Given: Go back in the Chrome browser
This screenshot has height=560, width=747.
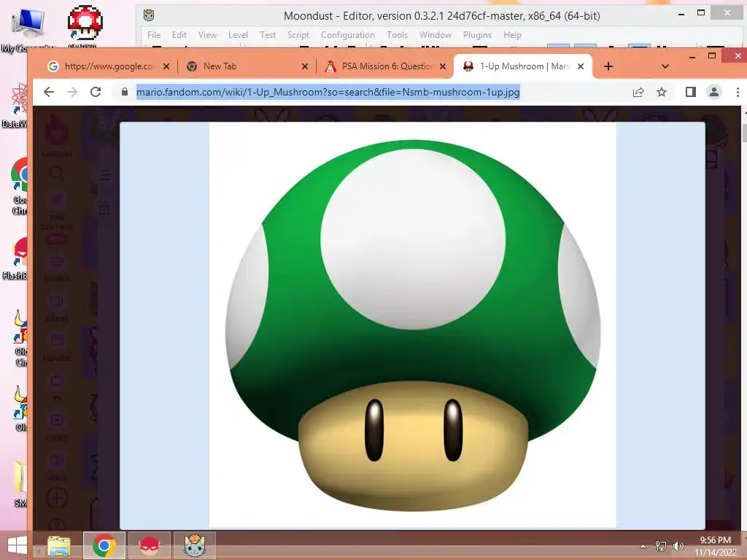Looking at the screenshot, I should (49, 92).
